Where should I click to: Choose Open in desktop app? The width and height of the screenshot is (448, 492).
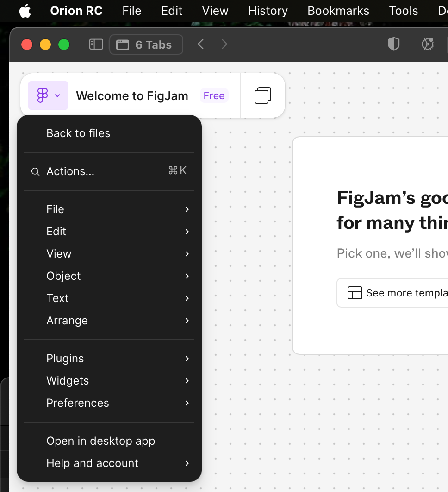(100, 441)
